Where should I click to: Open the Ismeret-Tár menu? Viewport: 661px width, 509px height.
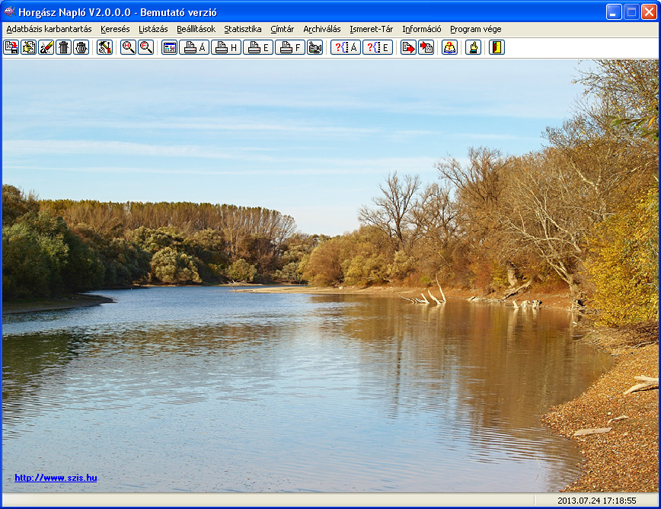click(x=371, y=29)
